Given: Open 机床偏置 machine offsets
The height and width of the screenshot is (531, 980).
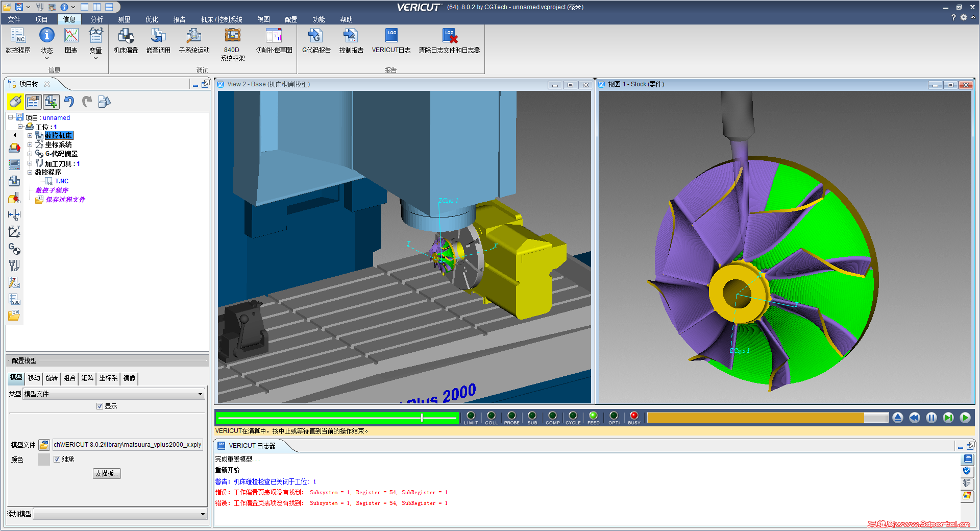Looking at the screenshot, I should coord(126,40).
